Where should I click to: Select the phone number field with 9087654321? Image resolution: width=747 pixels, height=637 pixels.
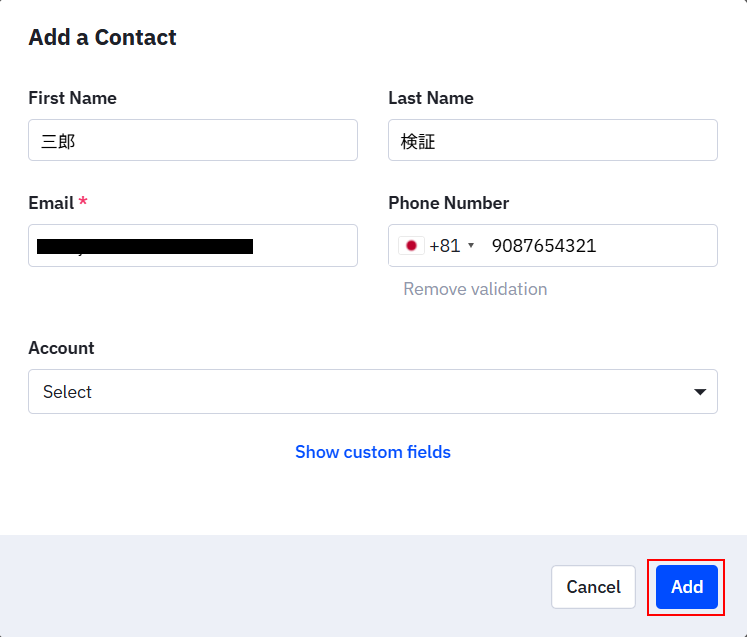point(600,245)
